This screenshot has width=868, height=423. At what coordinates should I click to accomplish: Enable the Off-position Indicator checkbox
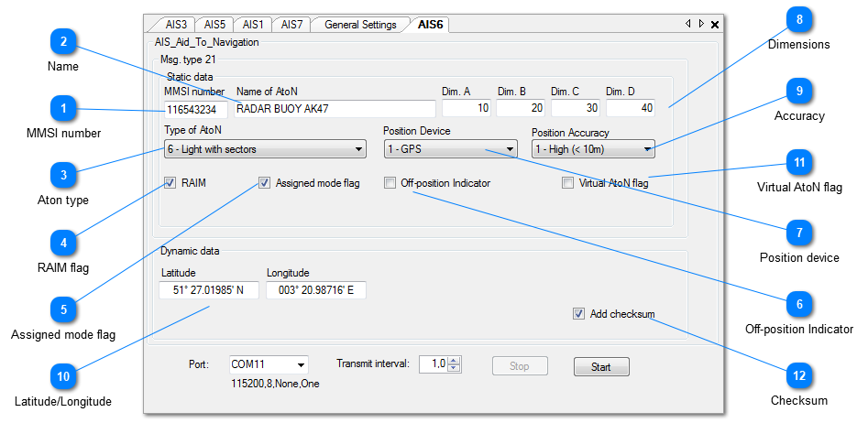(390, 183)
